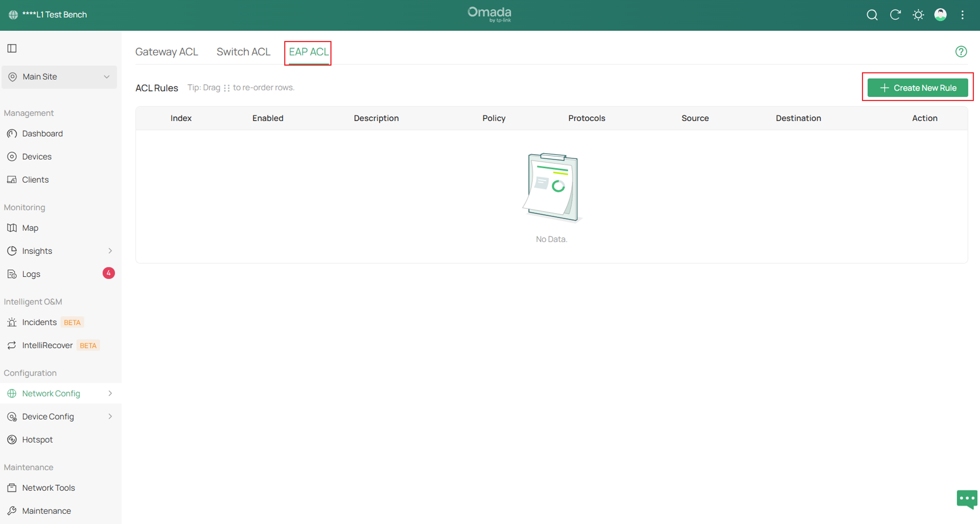This screenshot has height=524, width=980.
Task: Click the Action column header
Action: (x=924, y=118)
